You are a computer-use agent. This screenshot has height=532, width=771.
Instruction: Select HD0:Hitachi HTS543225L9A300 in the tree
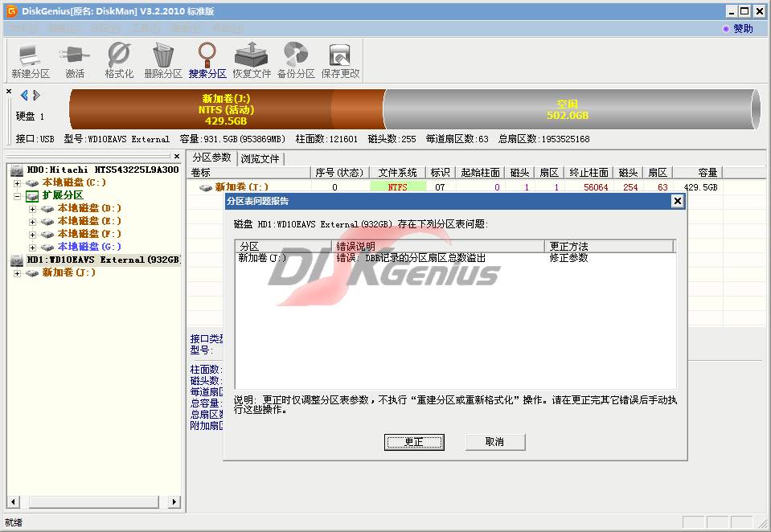[x=103, y=170]
